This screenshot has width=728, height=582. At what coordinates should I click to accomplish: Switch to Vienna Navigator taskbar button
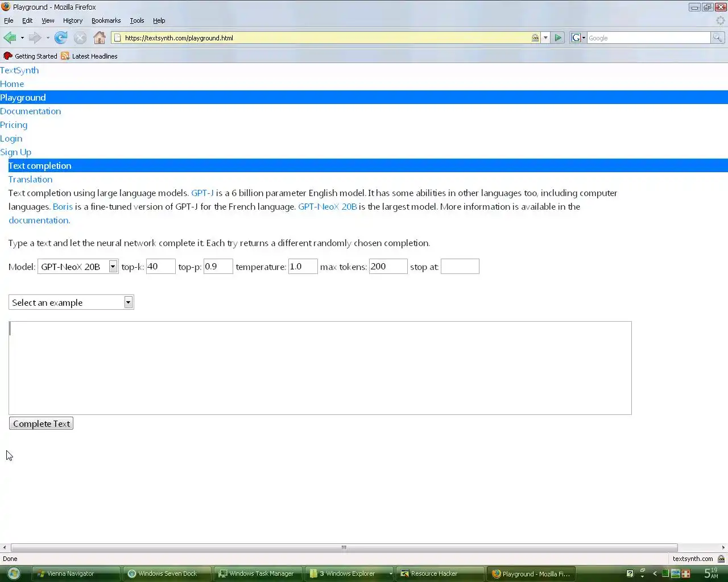pos(76,573)
